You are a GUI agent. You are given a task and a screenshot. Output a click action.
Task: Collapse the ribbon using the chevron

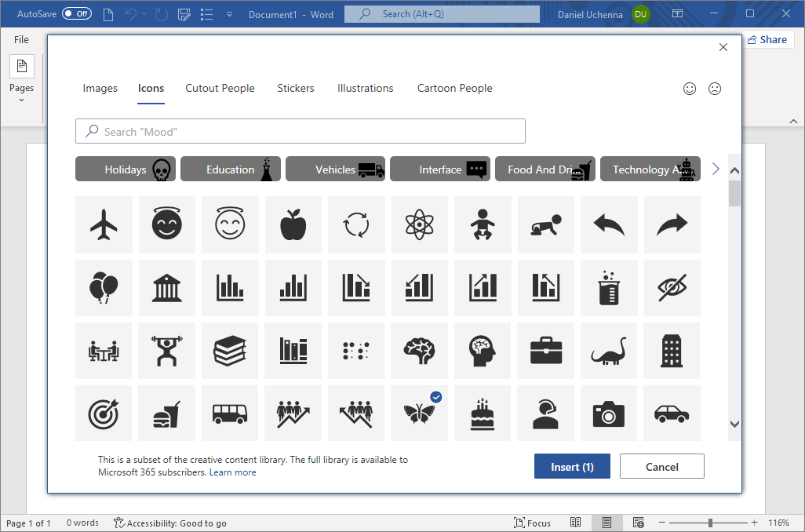(x=793, y=121)
